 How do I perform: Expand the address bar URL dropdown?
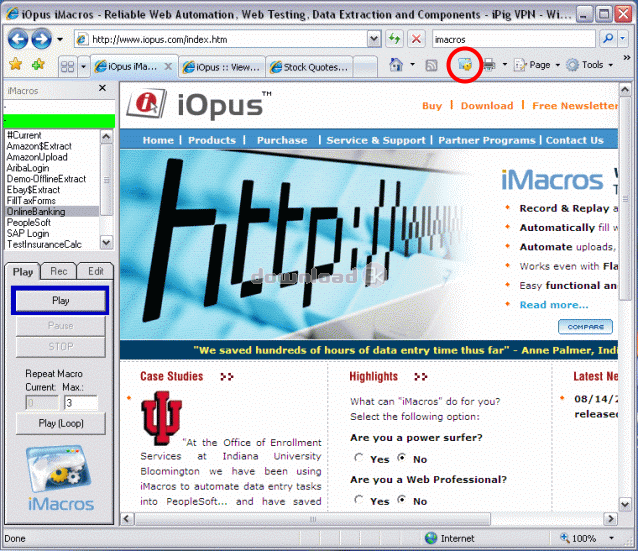(373, 38)
